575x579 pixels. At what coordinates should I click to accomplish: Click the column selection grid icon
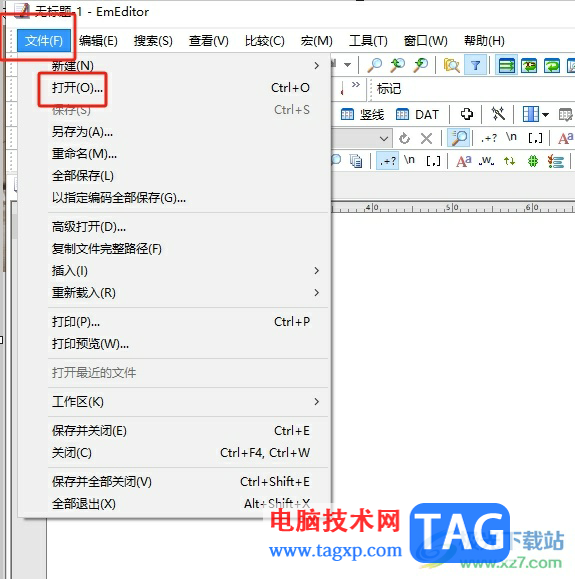pyautogui.click(x=531, y=114)
